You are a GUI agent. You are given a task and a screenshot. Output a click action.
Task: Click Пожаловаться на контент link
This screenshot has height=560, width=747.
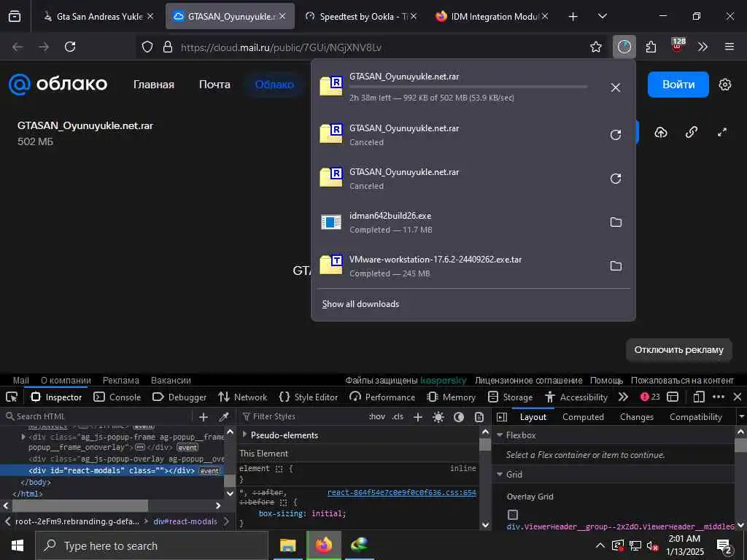click(682, 380)
